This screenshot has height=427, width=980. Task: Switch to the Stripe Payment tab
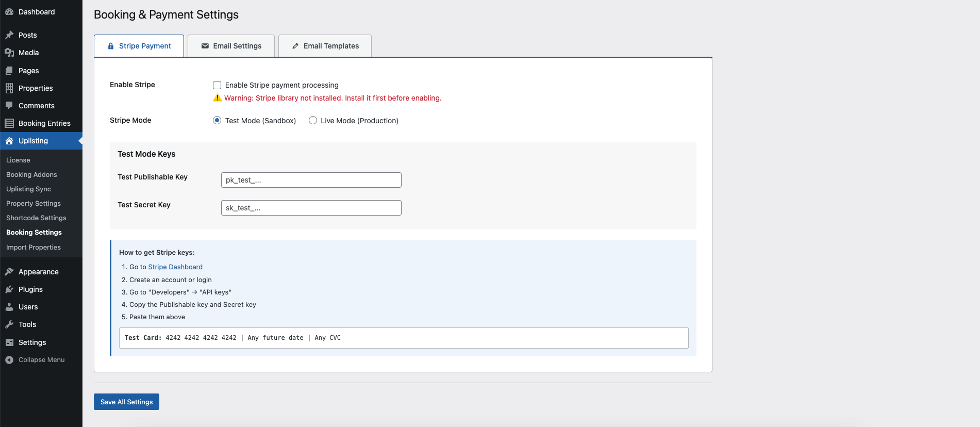(139, 46)
